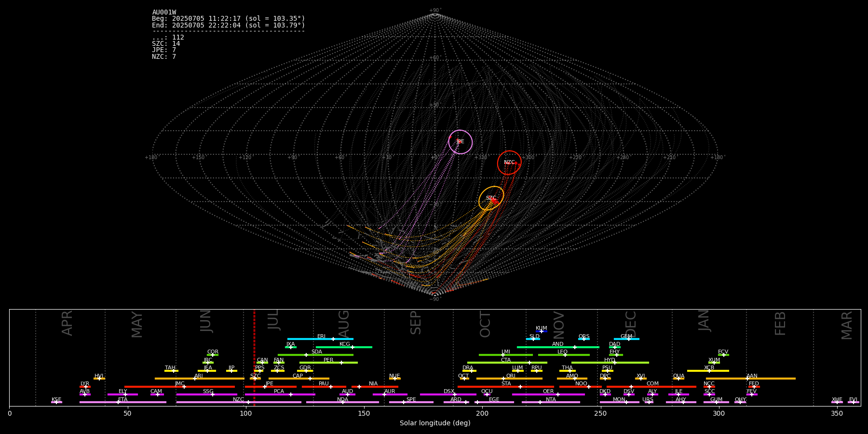Select the 'SZC: 14' legend entry
Image resolution: width=868 pixels, height=434 pixels.
click(166, 44)
